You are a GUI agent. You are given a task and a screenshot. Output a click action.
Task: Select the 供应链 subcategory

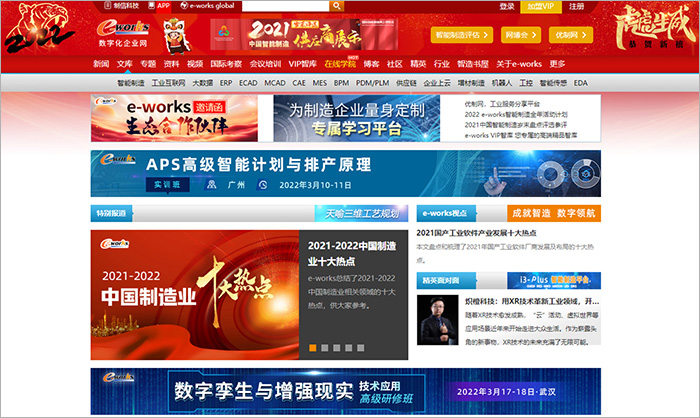point(406,83)
